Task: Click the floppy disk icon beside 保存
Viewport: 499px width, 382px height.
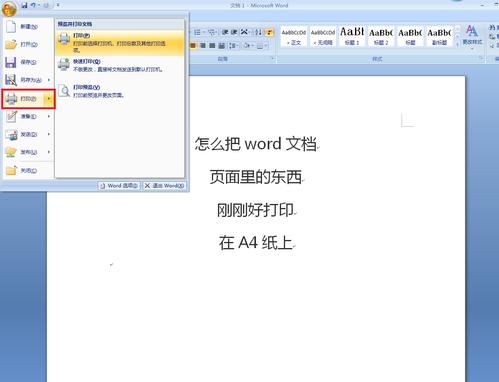Action: click(11, 62)
